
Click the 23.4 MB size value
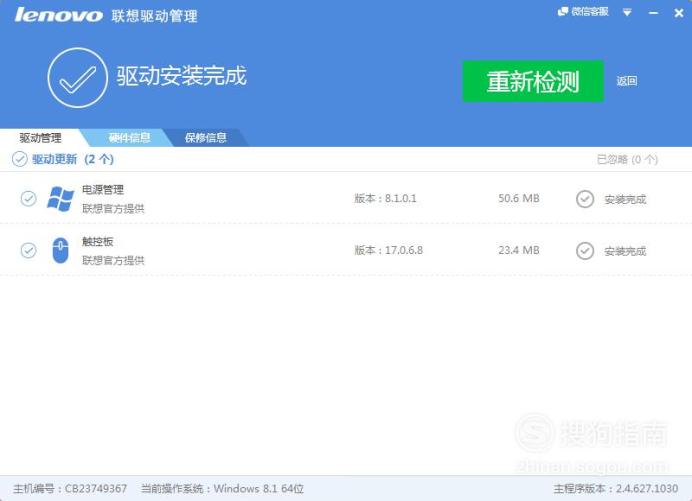[519, 250]
